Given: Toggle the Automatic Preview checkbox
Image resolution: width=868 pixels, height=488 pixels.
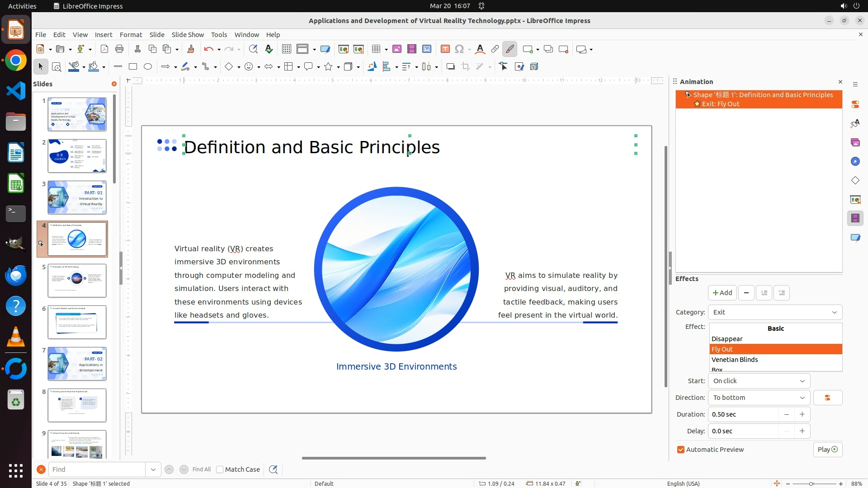Looking at the screenshot, I should point(681,450).
